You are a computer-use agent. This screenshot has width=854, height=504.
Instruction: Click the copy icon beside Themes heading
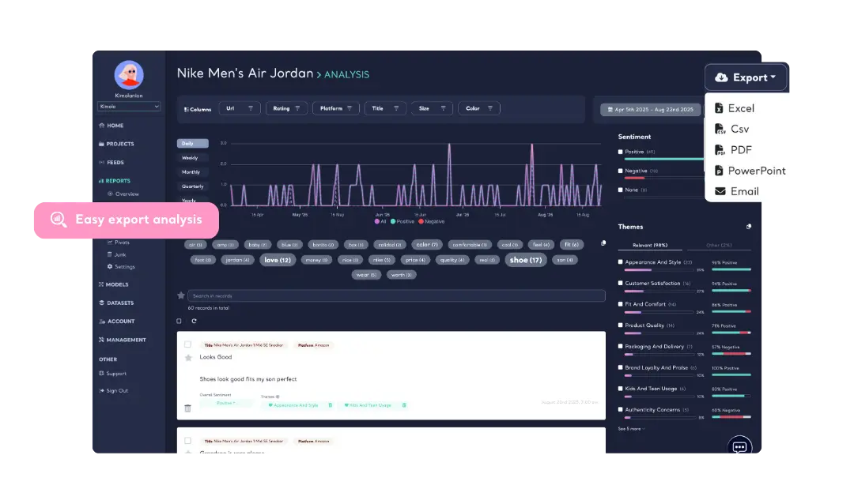tap(749, 227)
